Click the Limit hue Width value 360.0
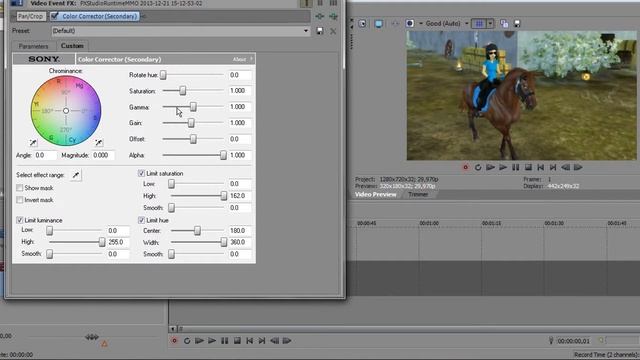The height and width of the screenshot is (360, 640). point(240,242)
